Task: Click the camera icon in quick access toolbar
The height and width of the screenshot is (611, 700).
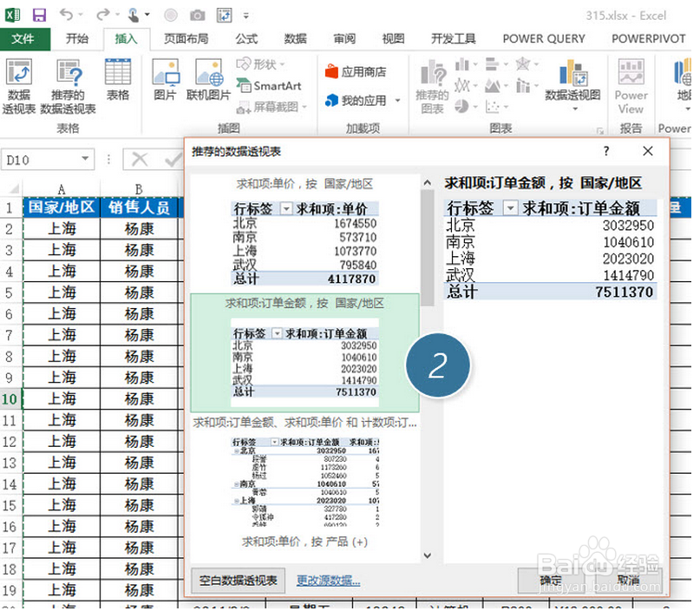Action: pyautogui.click(x=197, y=16)
